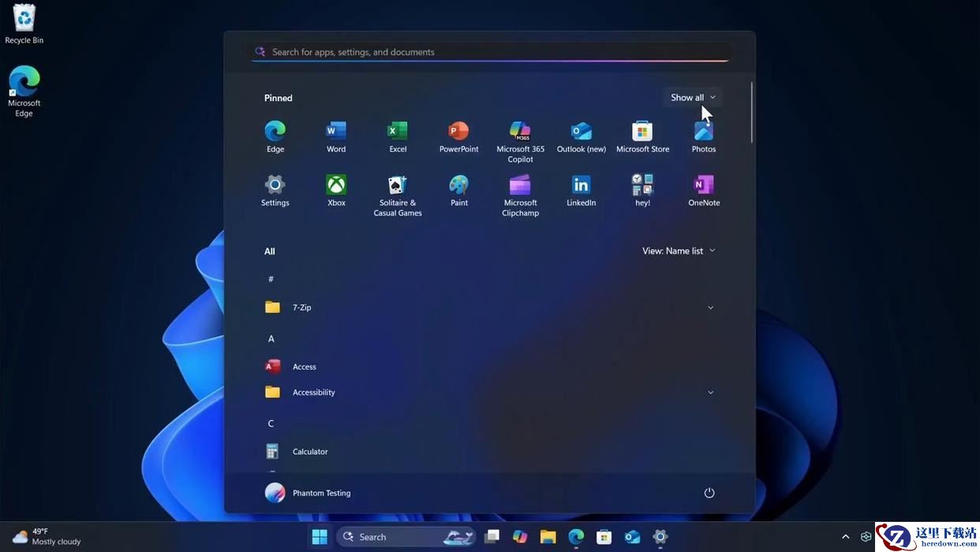The width and height of the screenshot is (980, 552).
Task: Open Excel in the pinned grid
Action: [398, 137]
